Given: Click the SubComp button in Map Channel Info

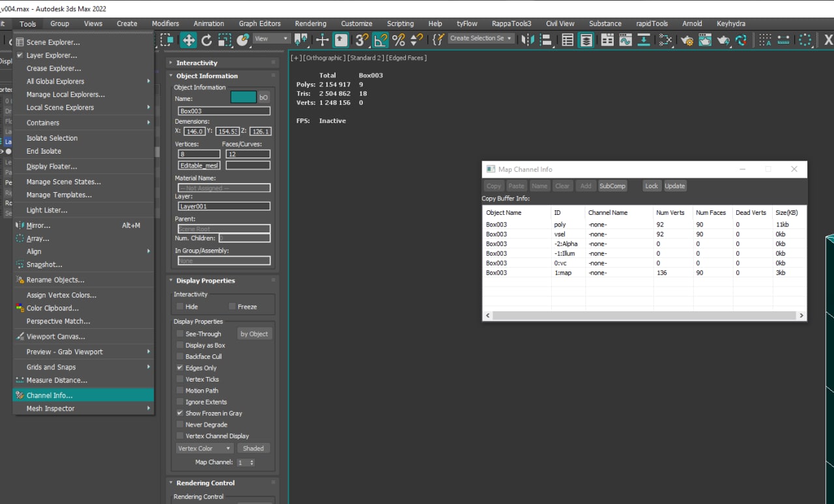Looking at the screenshot, I should 612,186.
